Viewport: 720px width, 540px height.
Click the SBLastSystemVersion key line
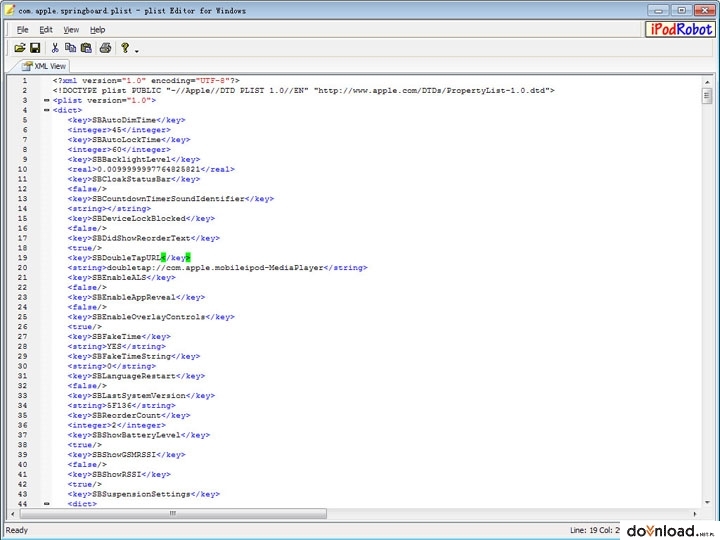(141, 396)
